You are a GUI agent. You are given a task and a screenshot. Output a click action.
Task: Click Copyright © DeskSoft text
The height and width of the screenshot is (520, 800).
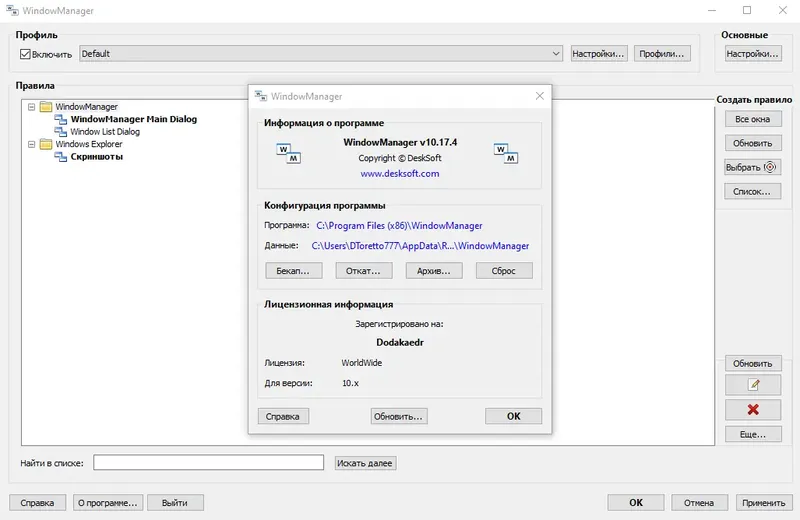400,158
